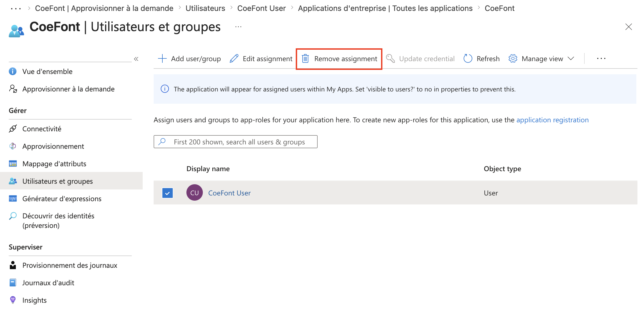The width and height of the screenshot is (644, 309).
Task: Click the info icon in the blue banner
Action: 165,89
